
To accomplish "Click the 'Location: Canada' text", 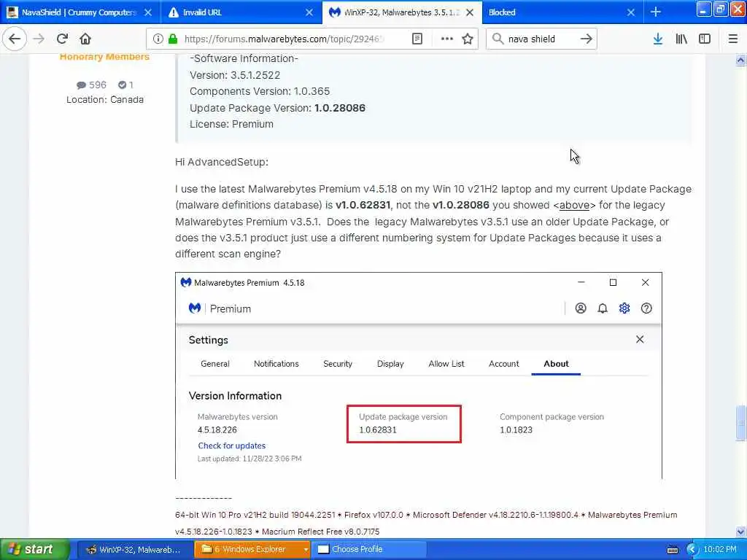I will click(x=105, y=99).
